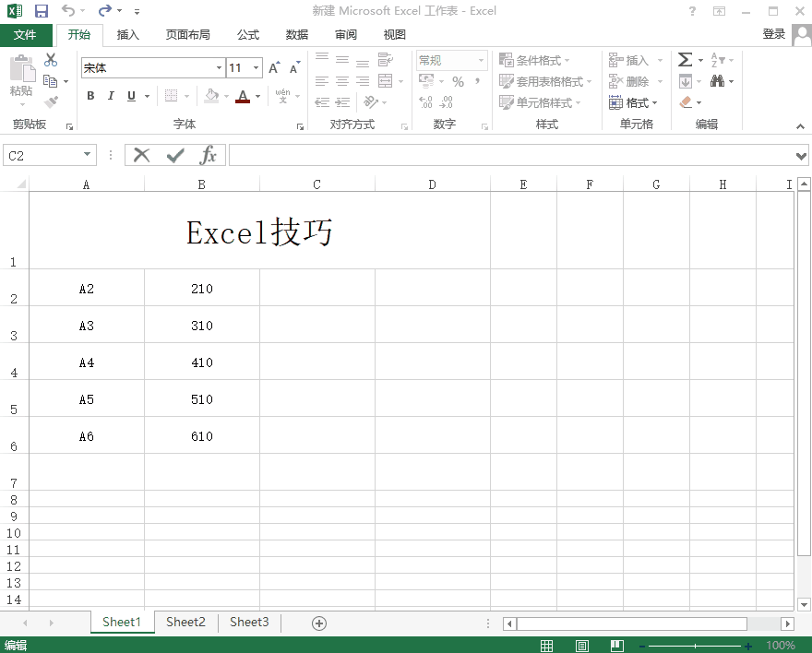Click the Find binoculars icon
This screenshot has height=653, width=812.
718,81
